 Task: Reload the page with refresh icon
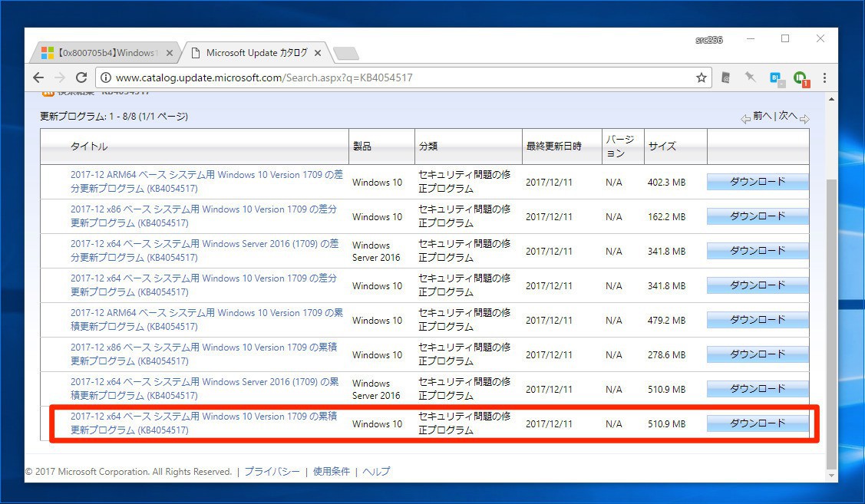(x=81, y=77)
